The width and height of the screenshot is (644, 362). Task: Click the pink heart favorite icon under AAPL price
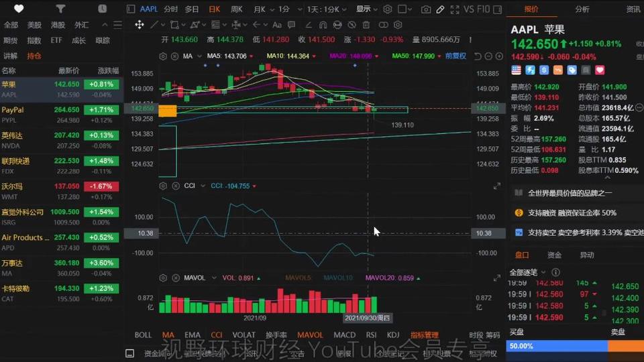click(x=600, y=70)
